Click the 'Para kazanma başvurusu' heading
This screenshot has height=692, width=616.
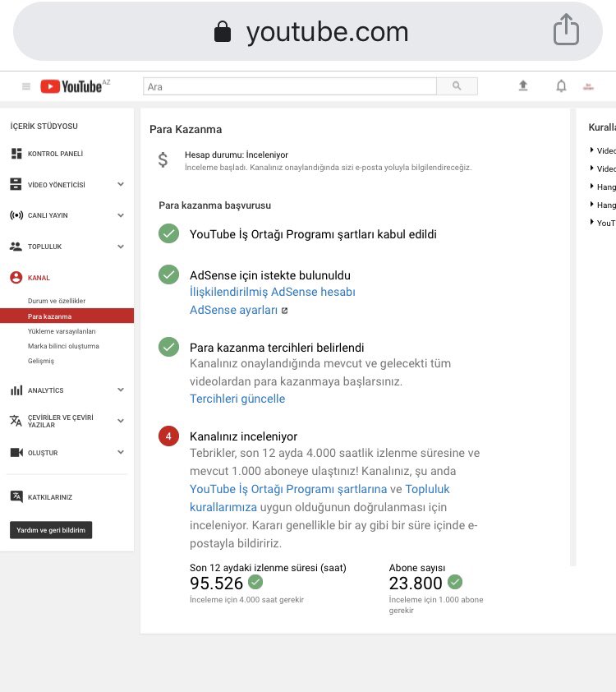(214, 205)
